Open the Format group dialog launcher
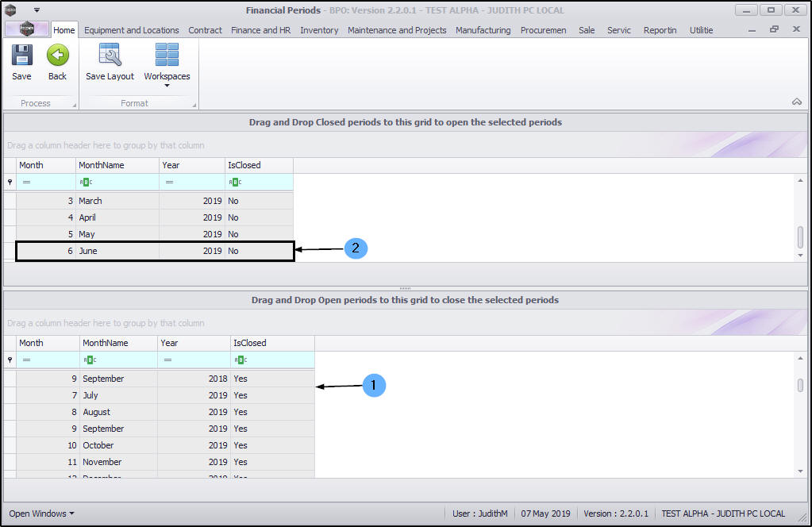The height and width of the screenshot is (527, 812). tap(194, 105)
